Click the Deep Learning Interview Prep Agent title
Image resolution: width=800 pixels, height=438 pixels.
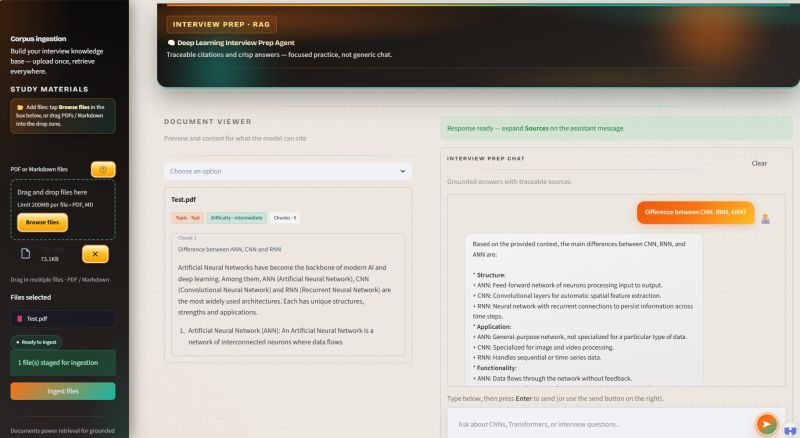(236, 43)
